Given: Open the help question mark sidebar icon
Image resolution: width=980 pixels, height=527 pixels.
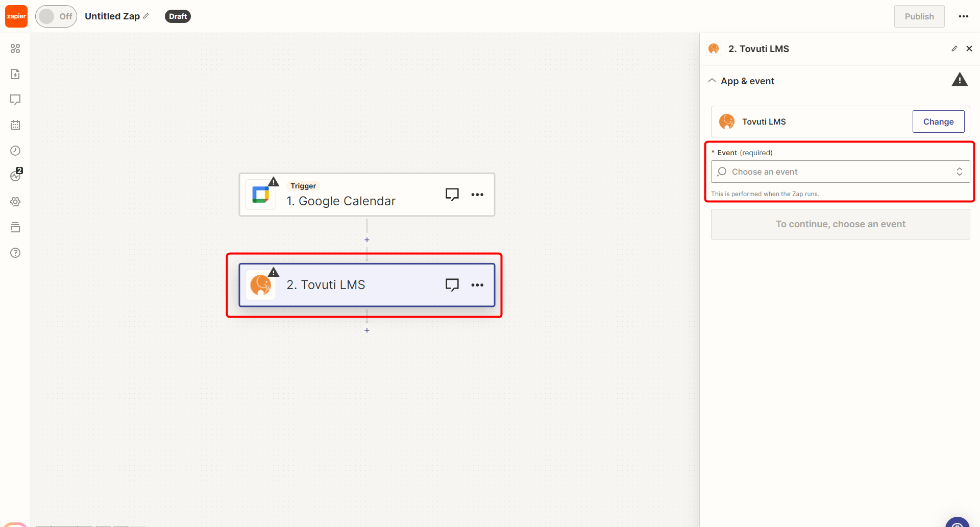Looking at the screenshot, I should [x=15, y=253].
